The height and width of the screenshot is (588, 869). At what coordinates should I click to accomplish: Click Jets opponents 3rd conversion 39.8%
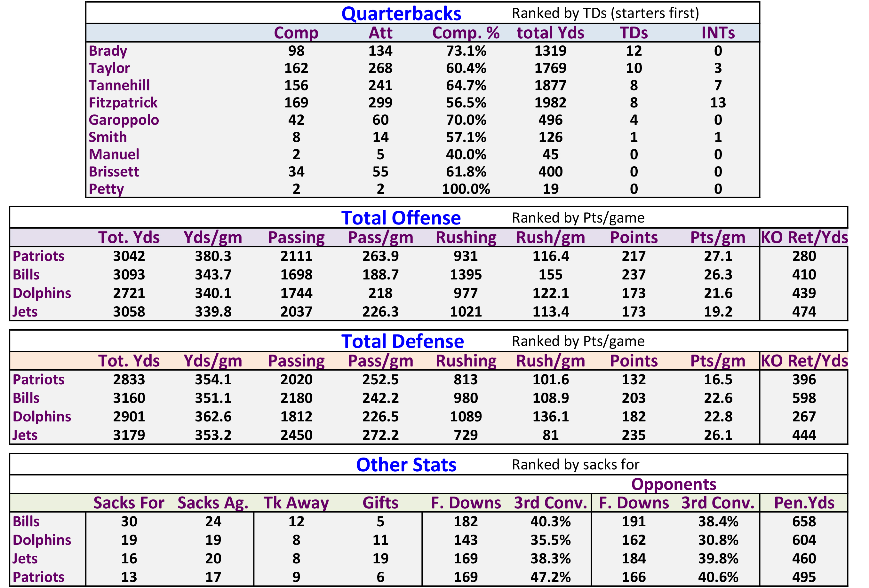(718, 558)
